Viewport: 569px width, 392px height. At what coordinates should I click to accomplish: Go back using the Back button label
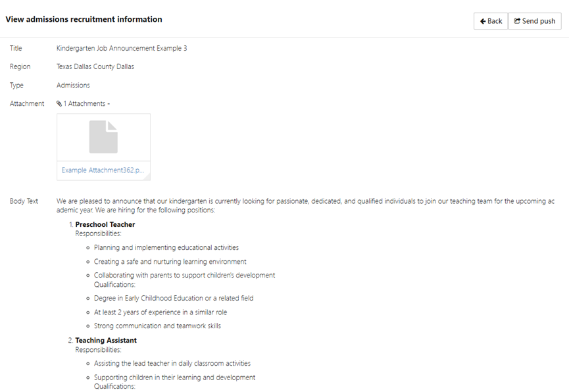pos(495,21)
